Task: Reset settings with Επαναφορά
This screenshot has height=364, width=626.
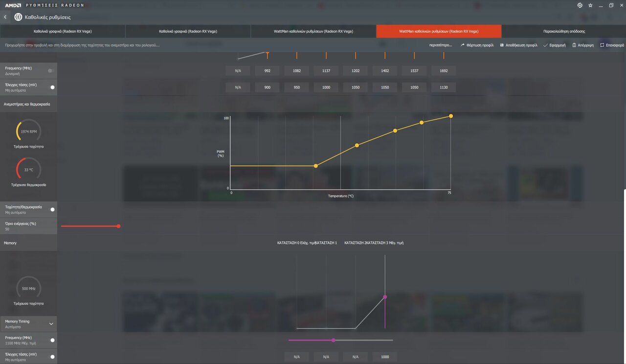Action: point(612,45)
